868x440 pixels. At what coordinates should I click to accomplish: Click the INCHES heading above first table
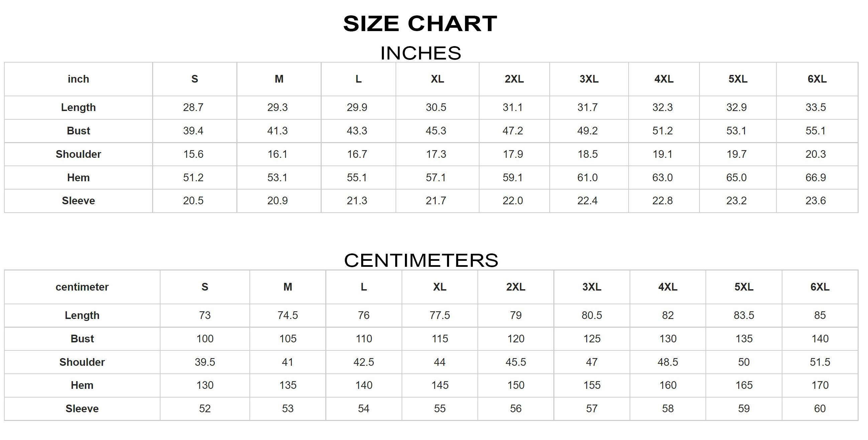[421, 53]
